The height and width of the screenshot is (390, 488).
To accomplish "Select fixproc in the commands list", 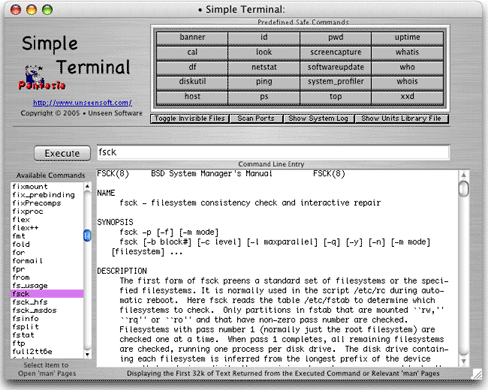I will [x=47, y=212].
